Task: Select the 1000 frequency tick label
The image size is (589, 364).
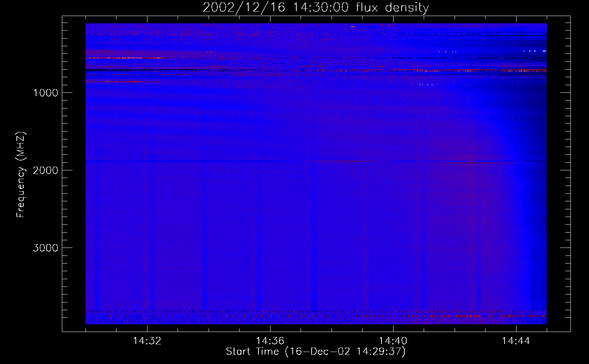Action: 46,93
